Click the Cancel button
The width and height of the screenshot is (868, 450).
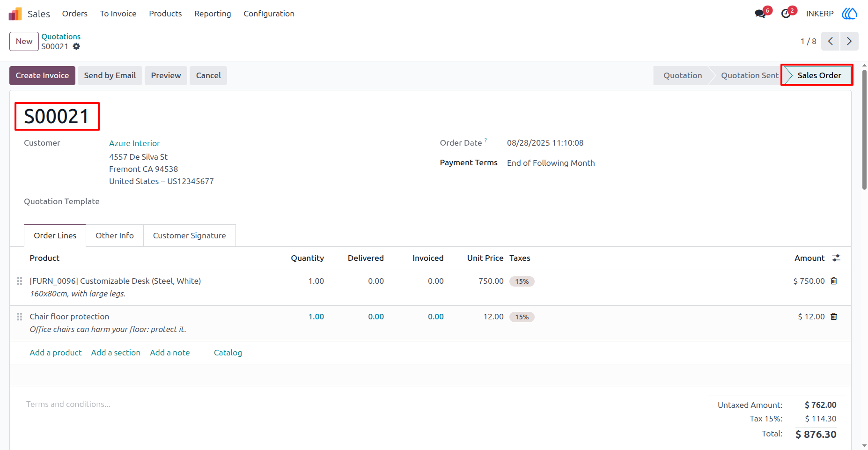[x=208, y=75]
